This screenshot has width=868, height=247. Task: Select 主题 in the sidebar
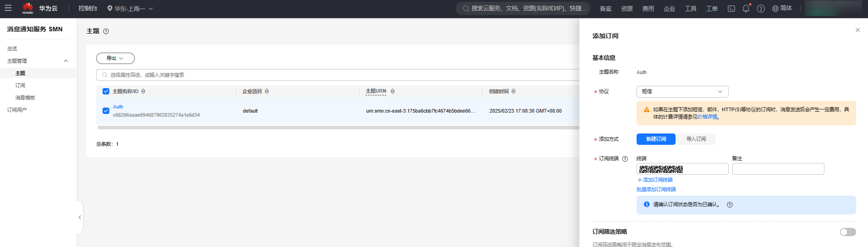tap(20, 73)
